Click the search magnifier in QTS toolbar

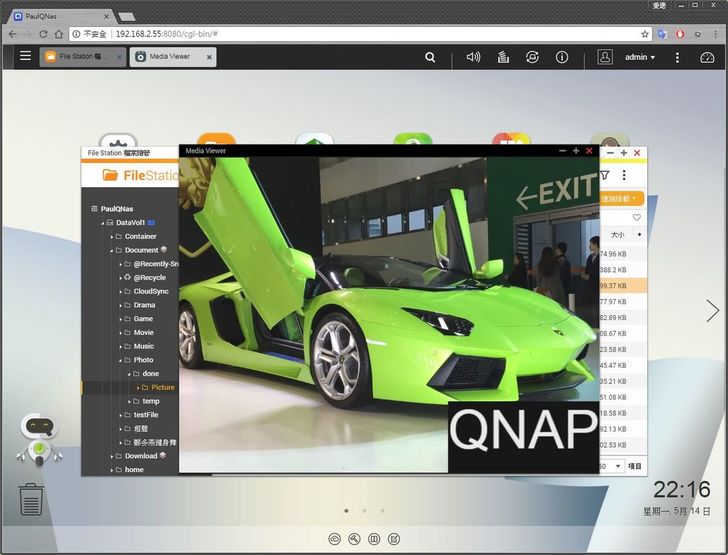click(x=430, y=57)
